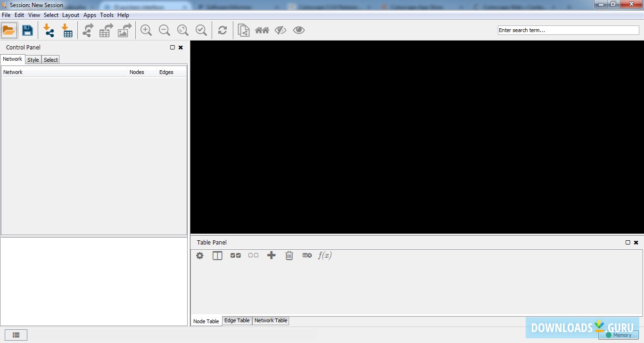Close the Control Panel

[181, 48]
